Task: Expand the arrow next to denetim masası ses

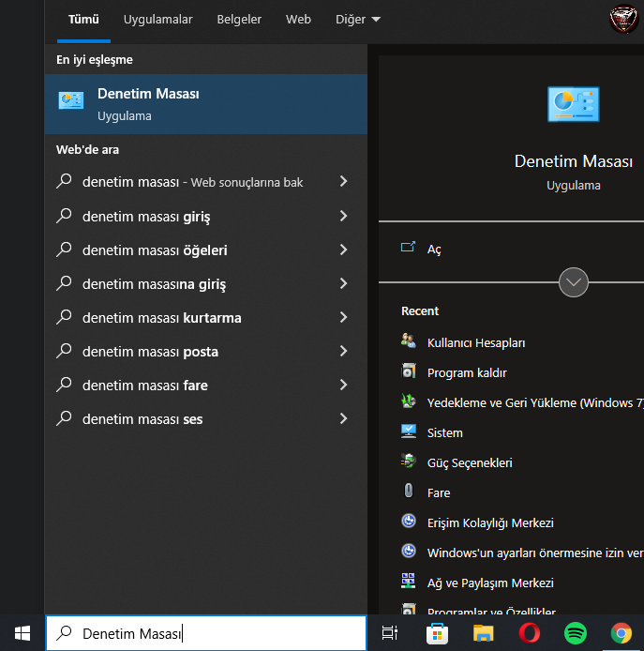Action: 343,419
